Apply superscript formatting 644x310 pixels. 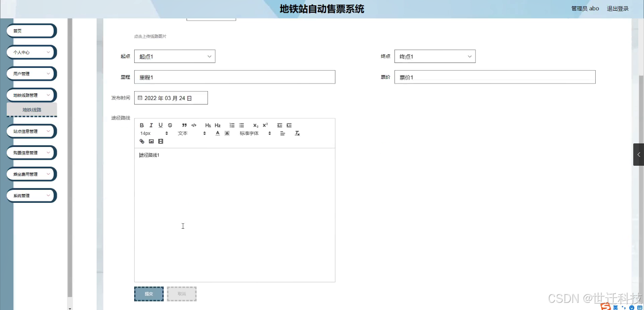[x=265, y=126]
